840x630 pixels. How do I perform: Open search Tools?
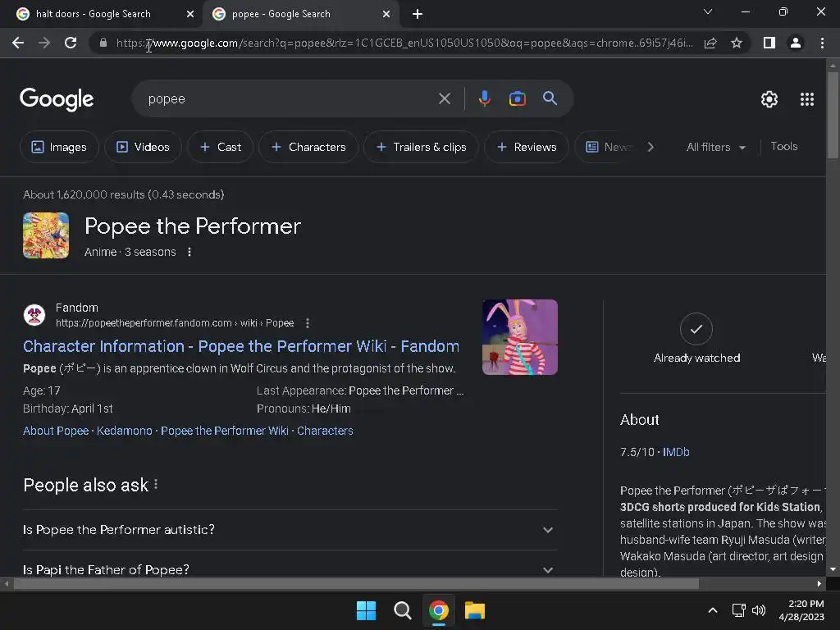pyautogui.click(x=783, y=146)
